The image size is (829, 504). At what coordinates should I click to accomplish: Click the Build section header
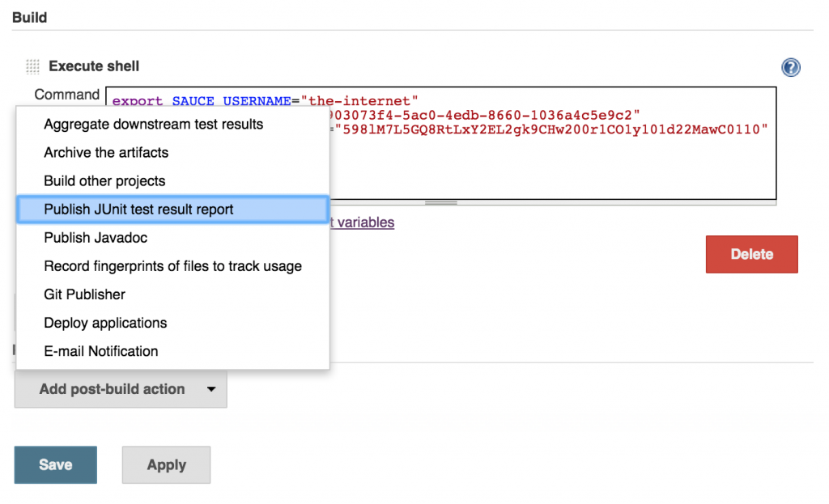[x=29, y=16]
